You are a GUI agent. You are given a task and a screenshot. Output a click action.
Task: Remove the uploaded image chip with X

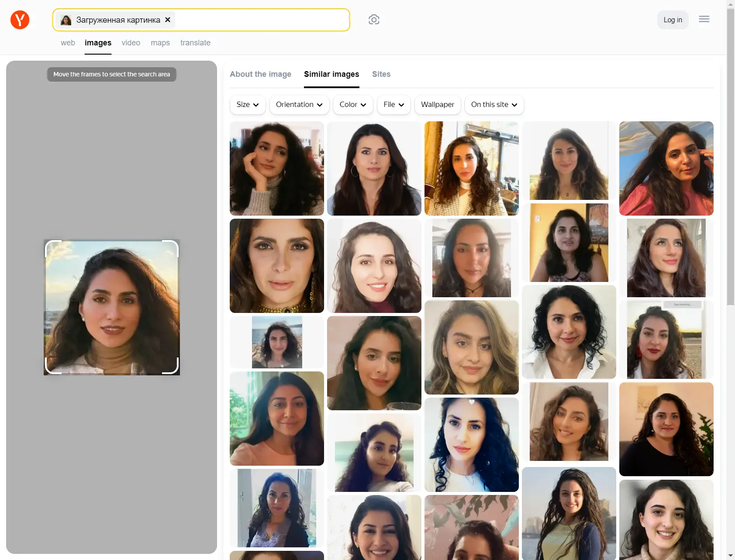click(168, 20)
